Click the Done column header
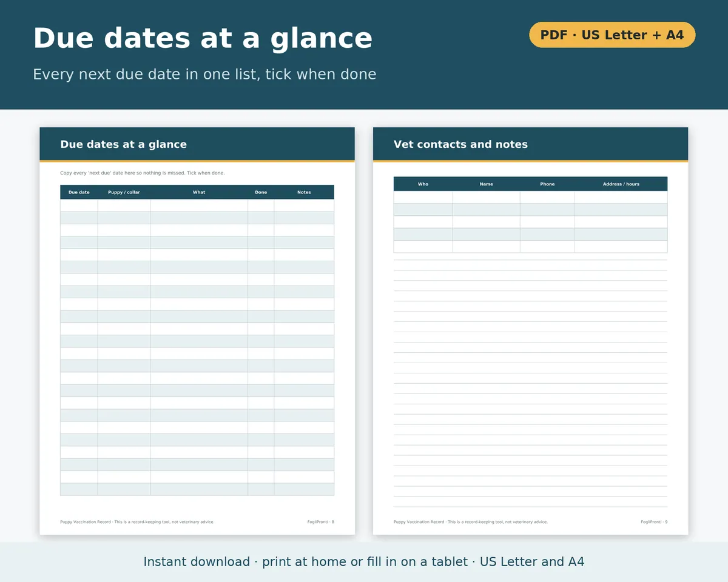This screenshot has width=728, height=582. (x=261, y=192)
